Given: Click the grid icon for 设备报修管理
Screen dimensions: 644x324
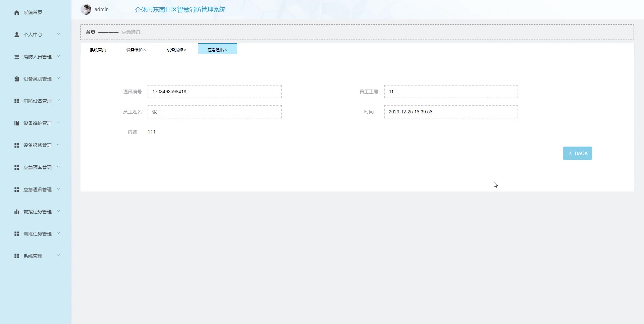Looking at the screenshot, I should click(17, 145).
